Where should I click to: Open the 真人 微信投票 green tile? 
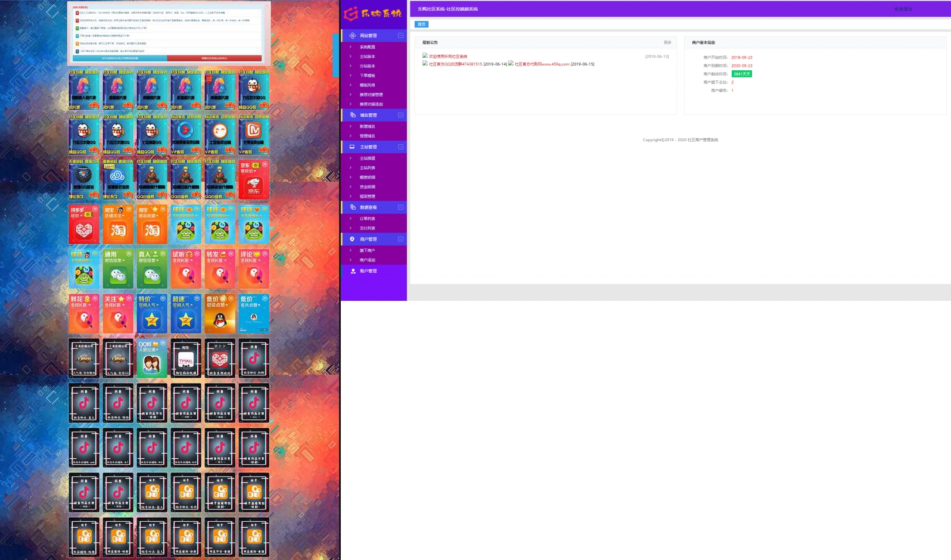coord(152,269)
